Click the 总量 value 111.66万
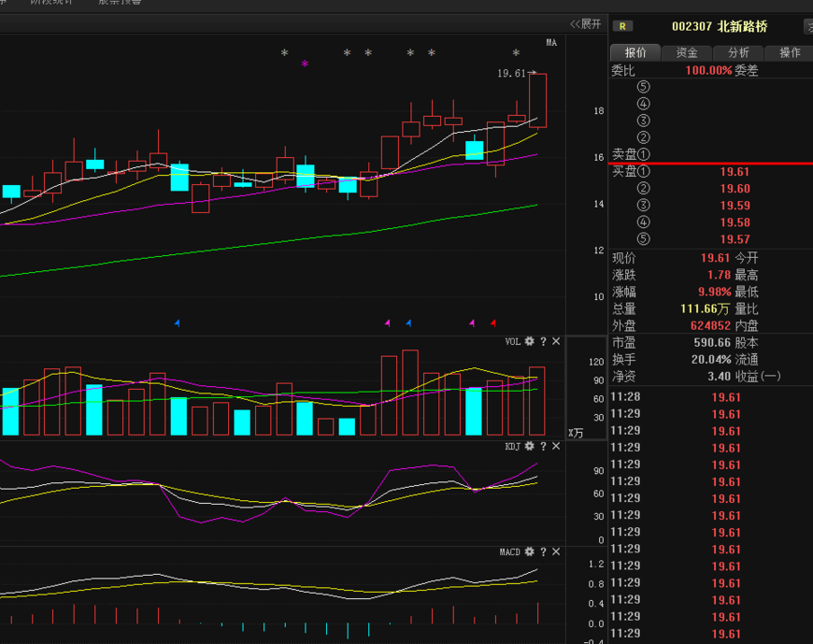Image resolution: width=813 pixels, height=644 pixels. pyautogui.click(x=705, y=309)
